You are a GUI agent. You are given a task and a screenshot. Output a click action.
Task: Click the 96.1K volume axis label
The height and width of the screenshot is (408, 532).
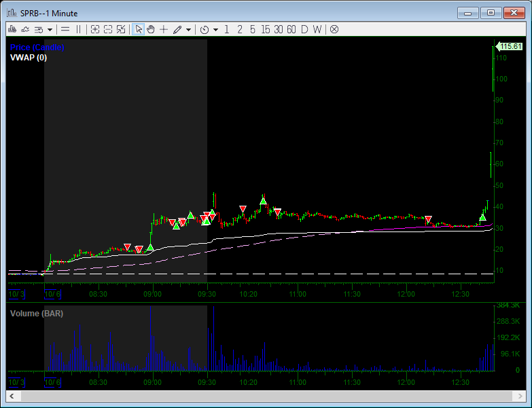pyautogui.click(x=510, y=354)
